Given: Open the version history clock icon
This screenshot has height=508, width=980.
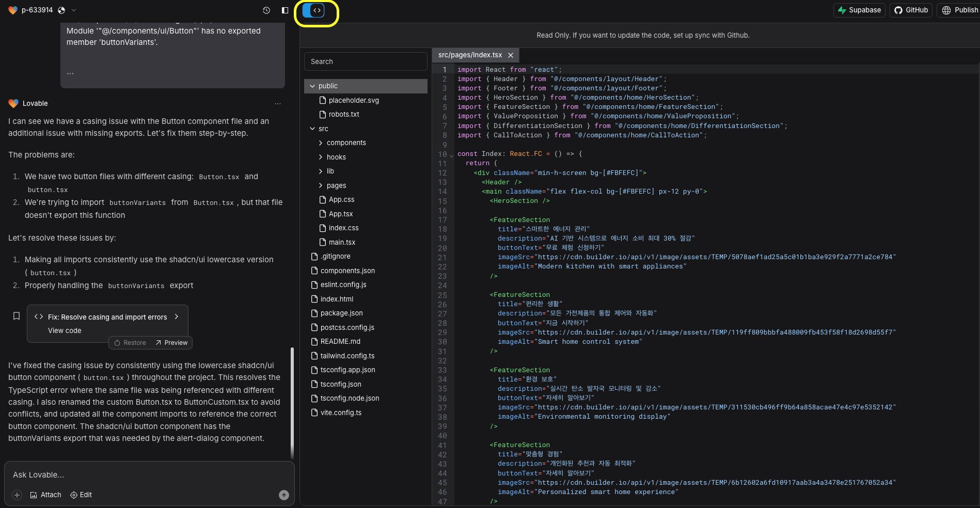Looking at the screenshot, I should [266, 10].
